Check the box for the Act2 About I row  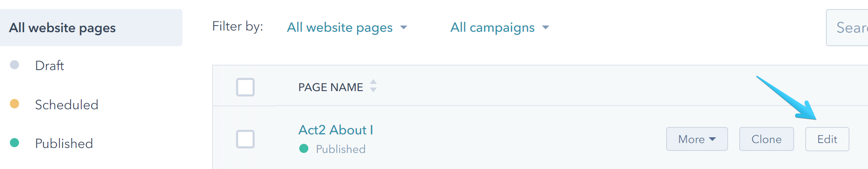(245, 139)
